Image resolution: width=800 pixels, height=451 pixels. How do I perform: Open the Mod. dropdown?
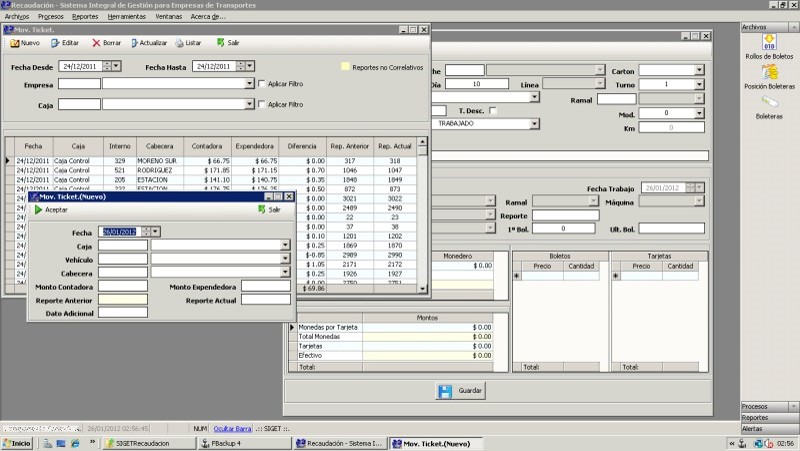tap(699, 113)
